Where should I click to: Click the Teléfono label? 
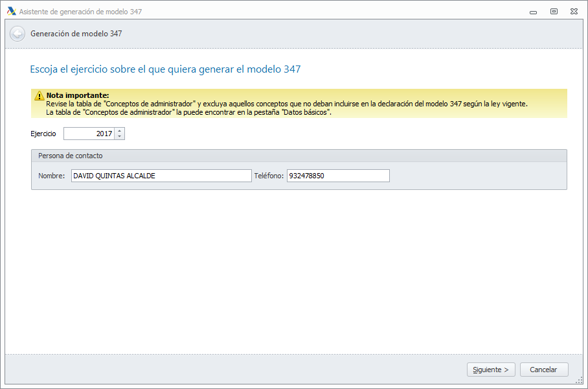tap(269, 176)
